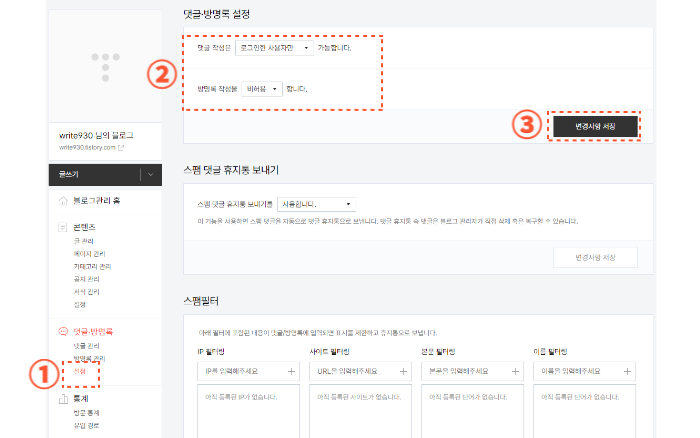
Task: Select the 댓글·방명록 menu heading
Action: 93,331
